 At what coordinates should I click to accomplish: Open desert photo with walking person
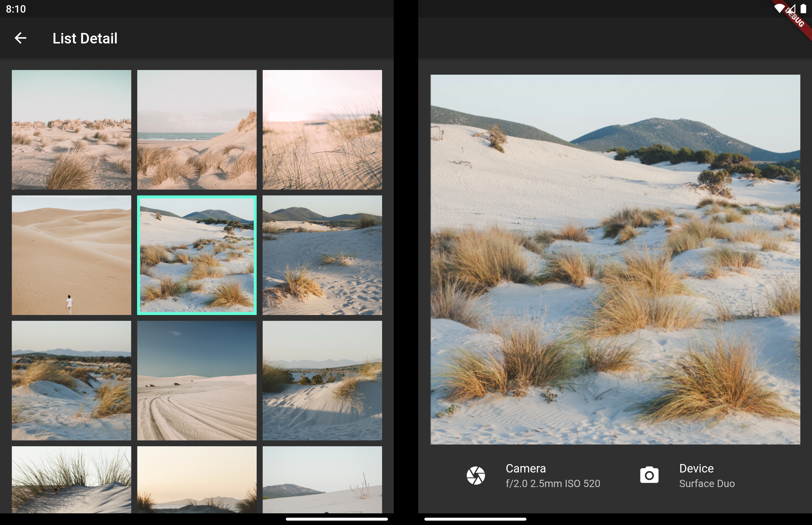71,255
